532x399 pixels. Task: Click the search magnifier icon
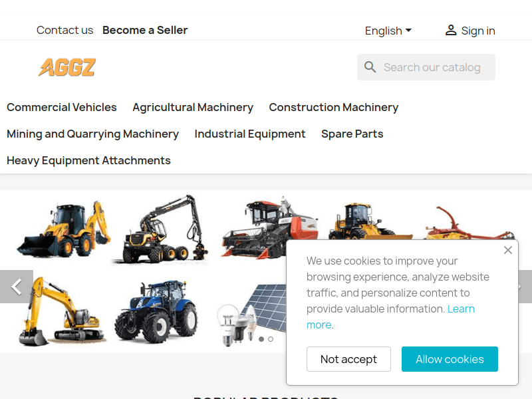(370, 67)
